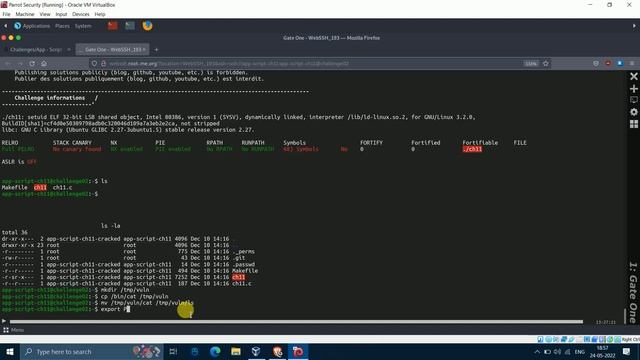Image resolution: width=640 pixels, height=360 pixels.
Task: Bookmark this page with the star icon
Action: pos(546,64)
